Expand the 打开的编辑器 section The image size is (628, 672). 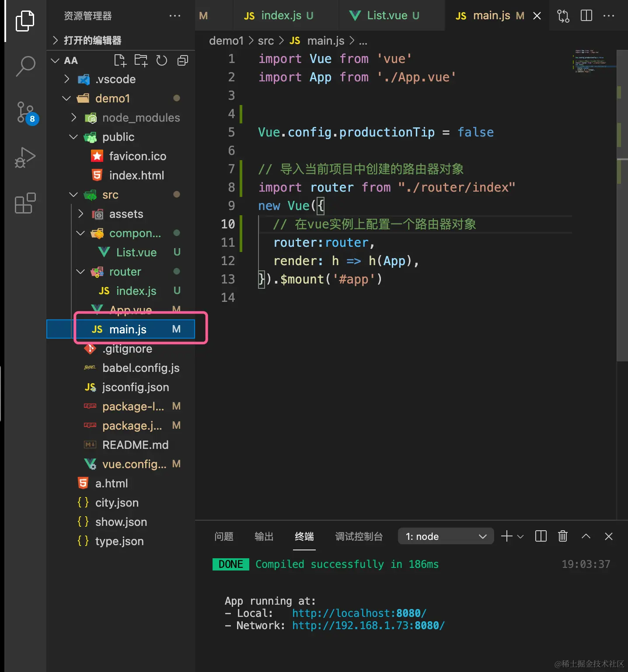[x=121, y=41]
